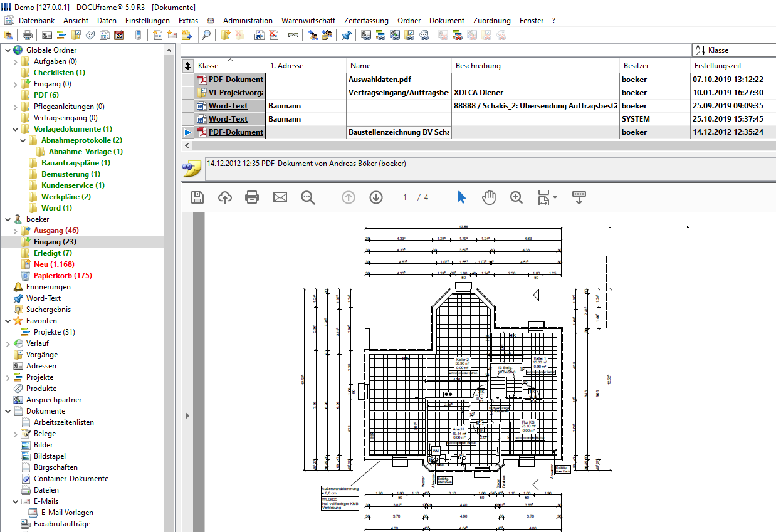Open the Einstellungen menu

(147, 21)
